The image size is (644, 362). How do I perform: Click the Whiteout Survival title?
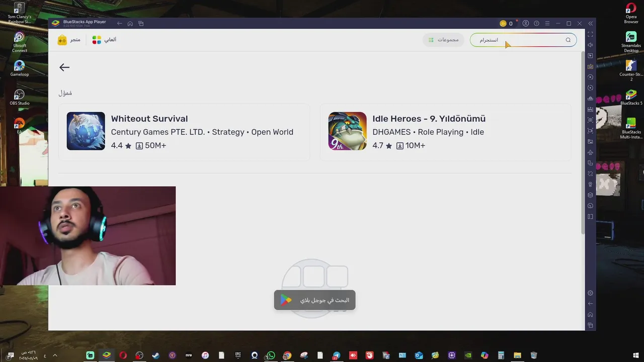149,119
